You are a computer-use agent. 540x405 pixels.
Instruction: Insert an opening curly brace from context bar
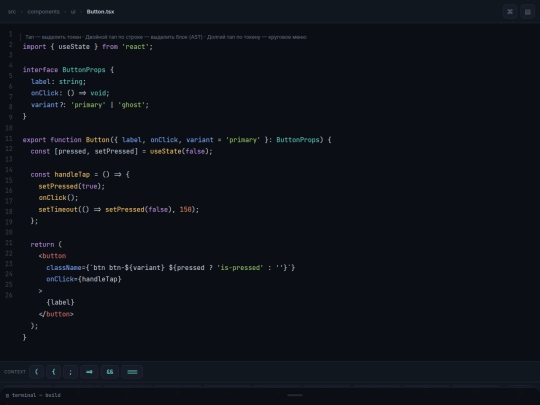pos(53,372)
